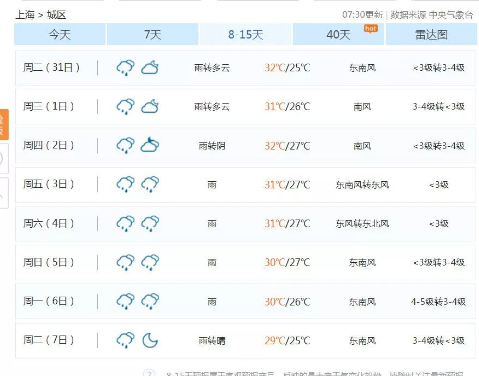Viewport: 479px width, 378px height.
Task: Click the overcast night icon for 周四 2日
Action: [150, 145]
